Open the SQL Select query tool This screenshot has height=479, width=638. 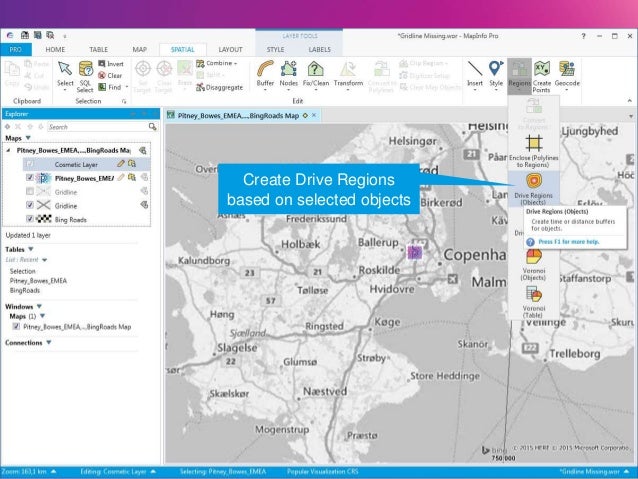pos(85,77)
